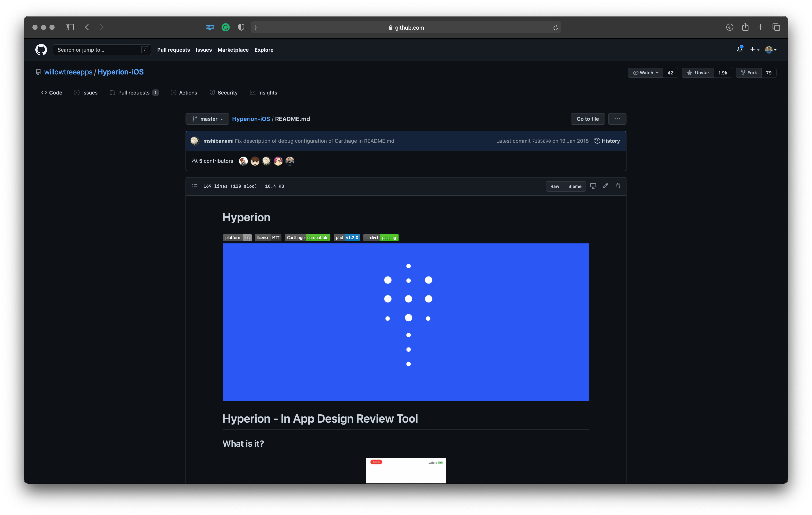This screenshot has height=515, width=812.
Task: Edit the file with the pencil icon
Action: [x=606, y=186]
